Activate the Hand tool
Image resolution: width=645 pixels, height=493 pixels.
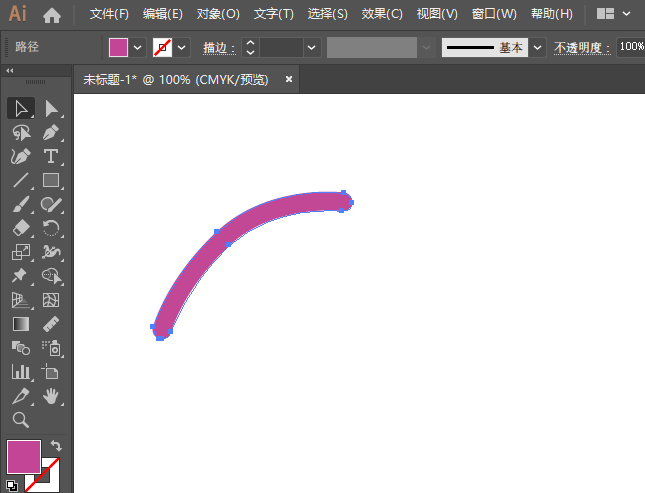click(51, 396)
